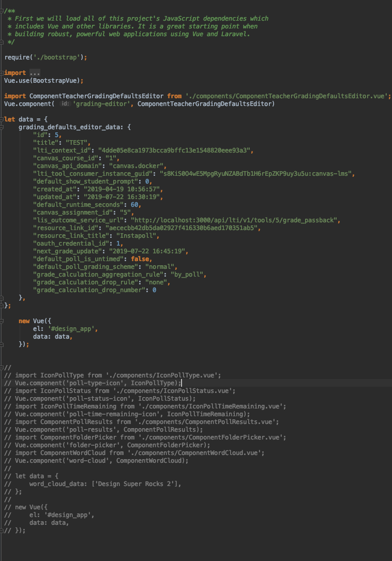Click the "resource_link_id" property line

tap(147, 228)
